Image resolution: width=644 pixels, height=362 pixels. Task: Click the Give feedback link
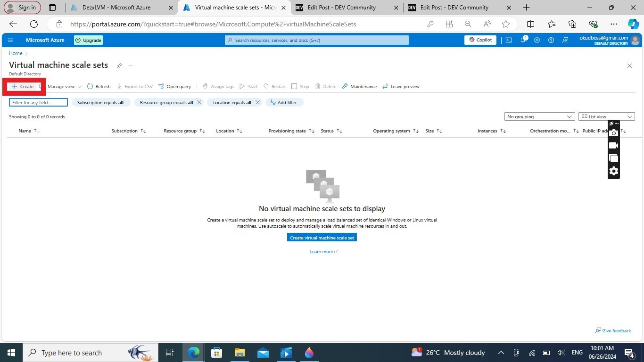613,330
